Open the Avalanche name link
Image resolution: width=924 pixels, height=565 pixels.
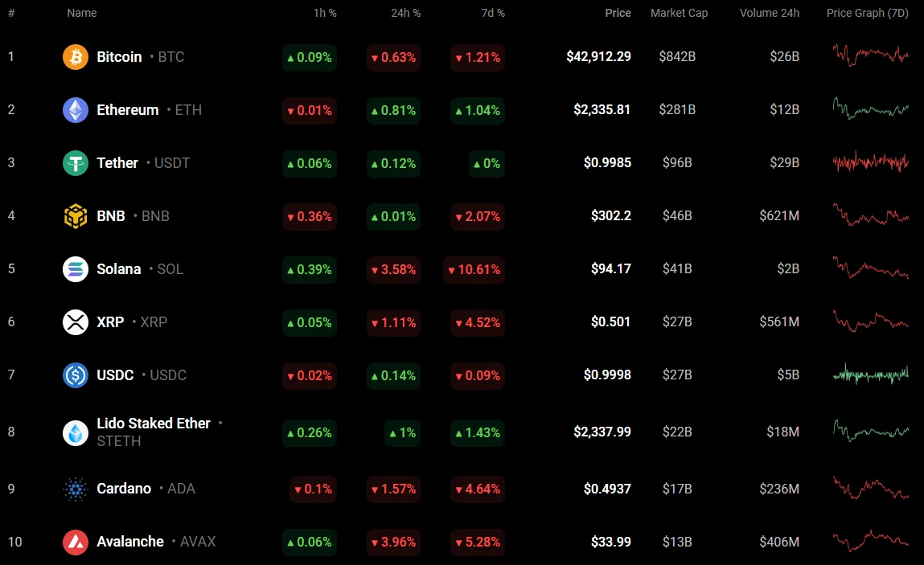[130, 542]
